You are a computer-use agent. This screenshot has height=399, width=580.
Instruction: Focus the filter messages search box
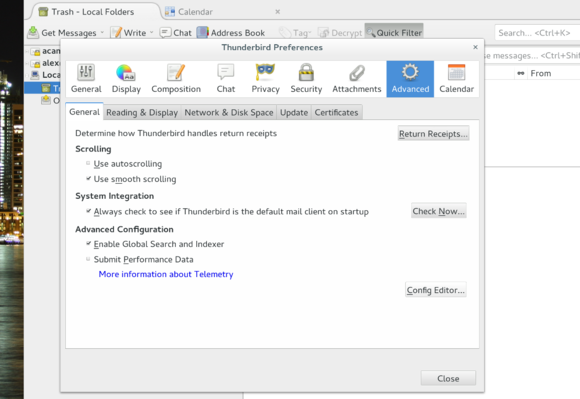click(x=532, y=55)
